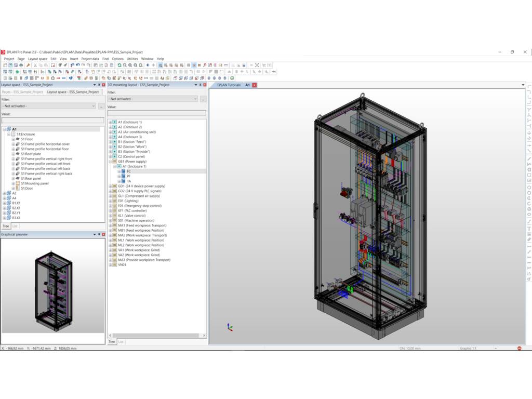Viewport: 532px width, 399px height.
Task: Click the omega symbol icon in third toolbar row
Action: tap(53, 78)
